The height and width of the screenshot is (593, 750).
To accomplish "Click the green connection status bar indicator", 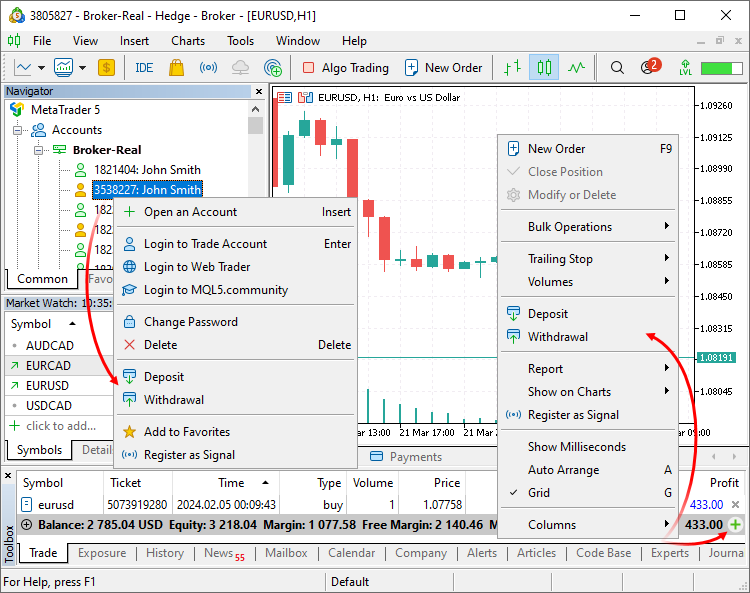I will 721,68.
